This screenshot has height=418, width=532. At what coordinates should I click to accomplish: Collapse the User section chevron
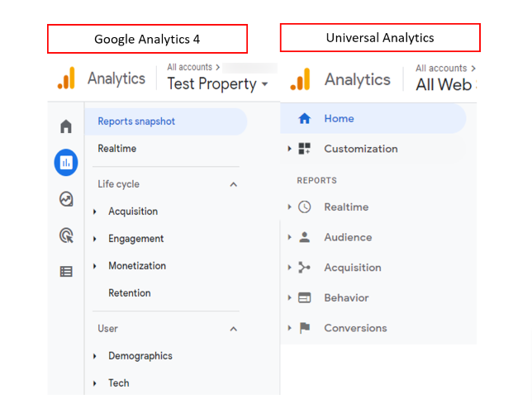[x=234, y=329]
